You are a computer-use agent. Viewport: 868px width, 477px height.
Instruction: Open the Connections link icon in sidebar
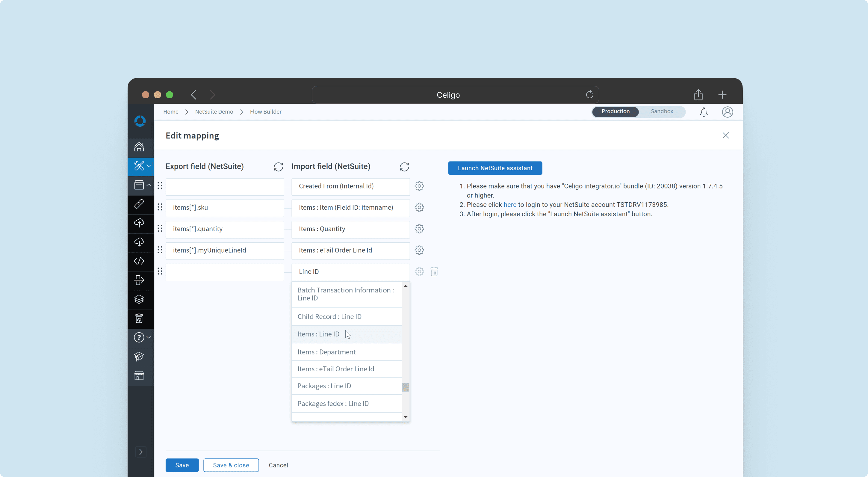click(139, 204)
